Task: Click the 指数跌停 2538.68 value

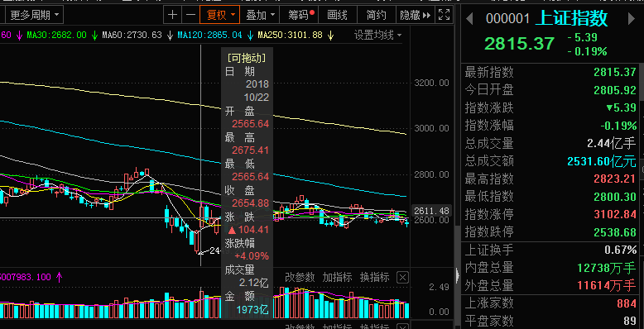Action: (x=615, y=232)
